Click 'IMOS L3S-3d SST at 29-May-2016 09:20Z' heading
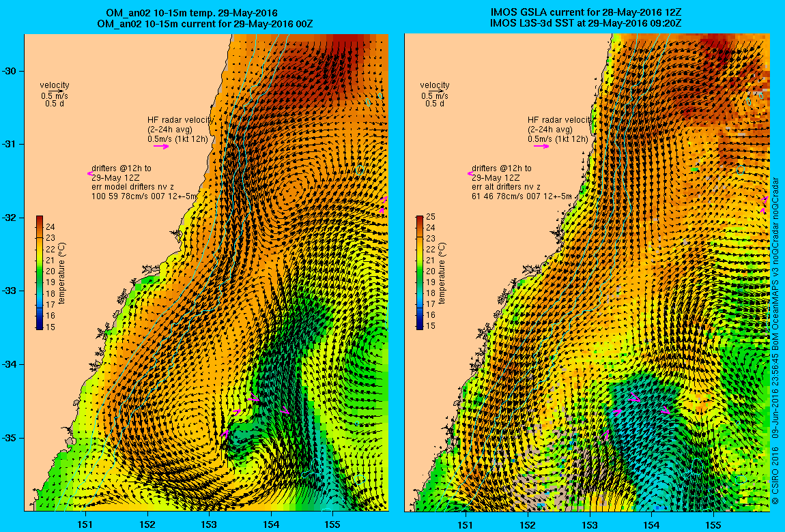This screenshot has width=785, height=532. [586, 23]
